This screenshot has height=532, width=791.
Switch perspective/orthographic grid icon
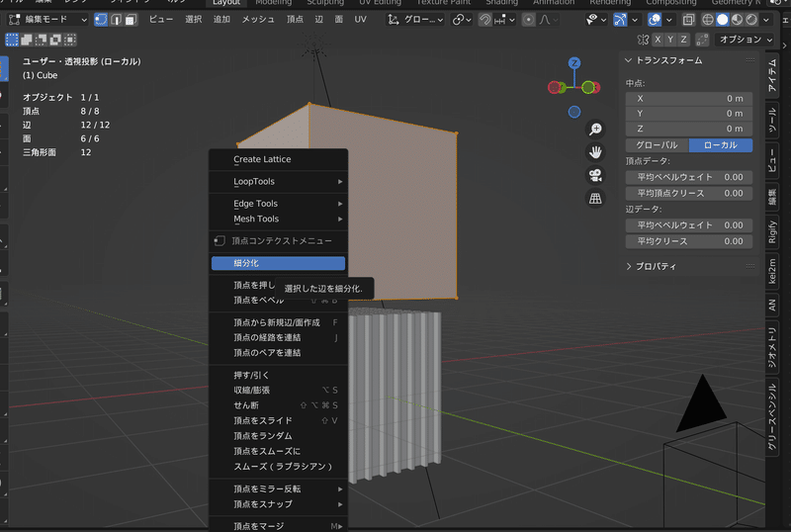[595, 199]
